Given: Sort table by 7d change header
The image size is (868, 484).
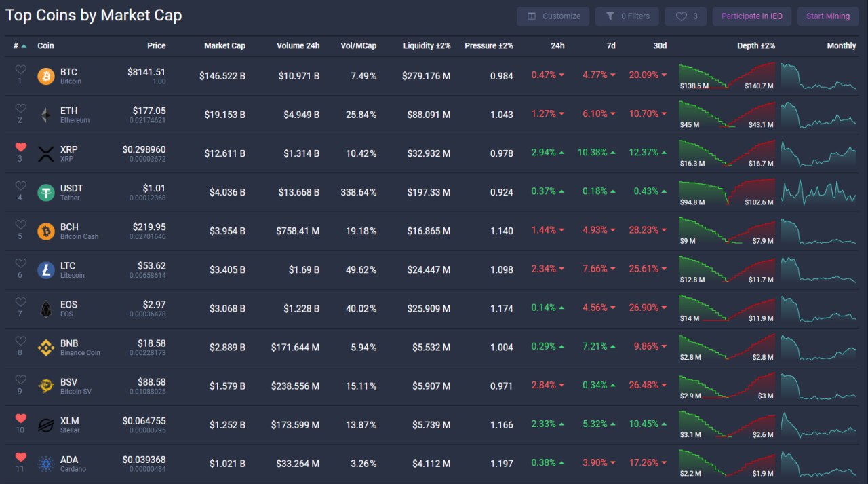Looking at the screenshot, I should click(611, 45).
